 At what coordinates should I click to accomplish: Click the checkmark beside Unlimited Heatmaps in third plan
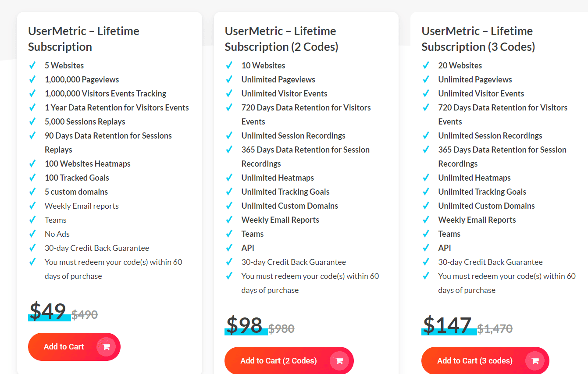coord(427,178)
